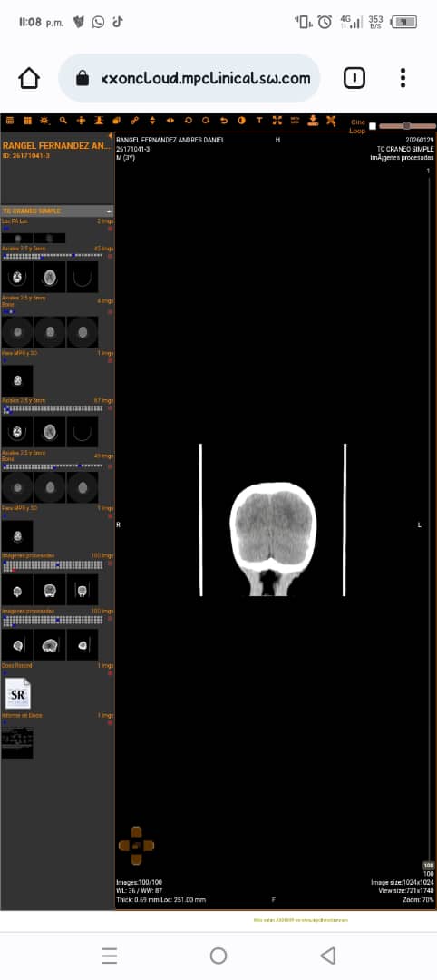This screenshot has width=437, height=980.
Task: Open the browser three-dot menu
Action: (403, 78)
